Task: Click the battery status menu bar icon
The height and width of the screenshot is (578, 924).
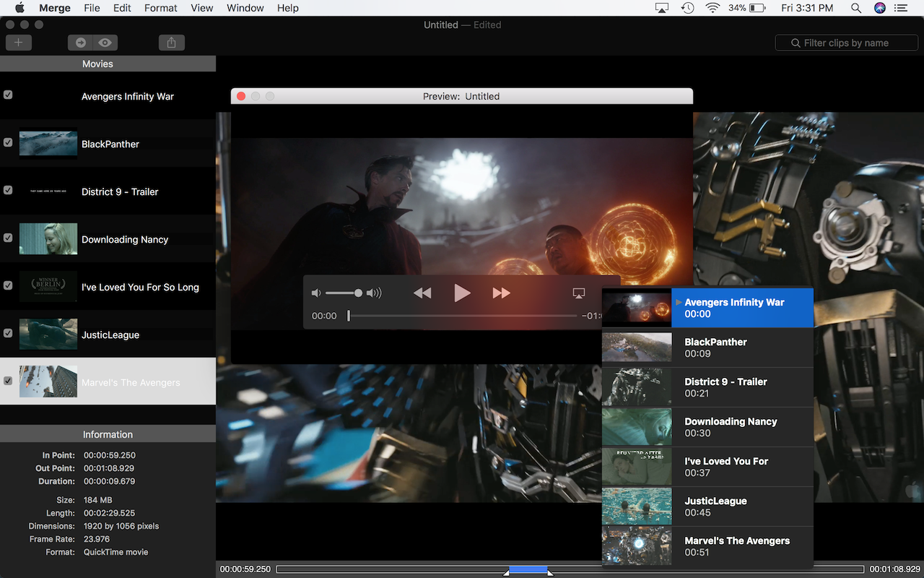Action: pyautogui.click(x=747, y=8)
